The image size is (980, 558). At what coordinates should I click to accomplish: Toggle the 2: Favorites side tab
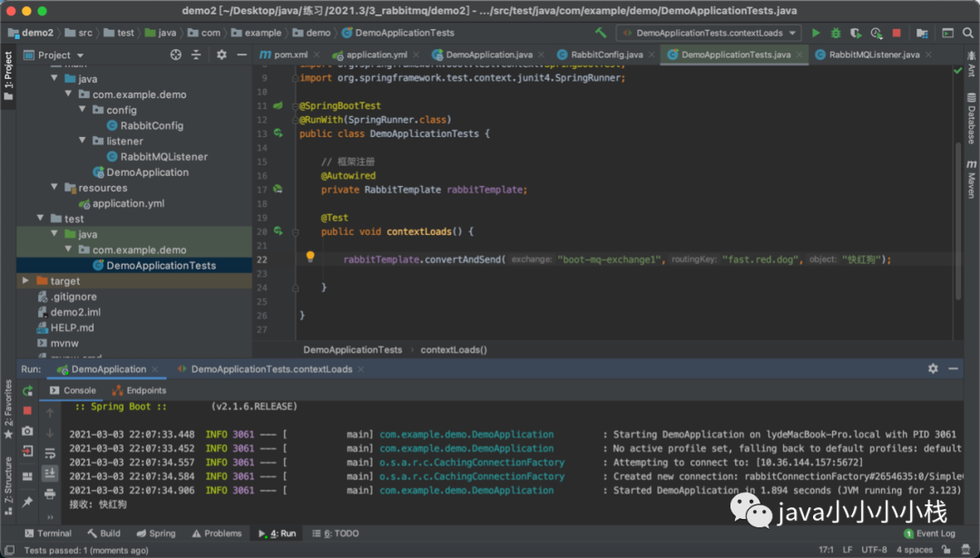[x=8, y=409]
